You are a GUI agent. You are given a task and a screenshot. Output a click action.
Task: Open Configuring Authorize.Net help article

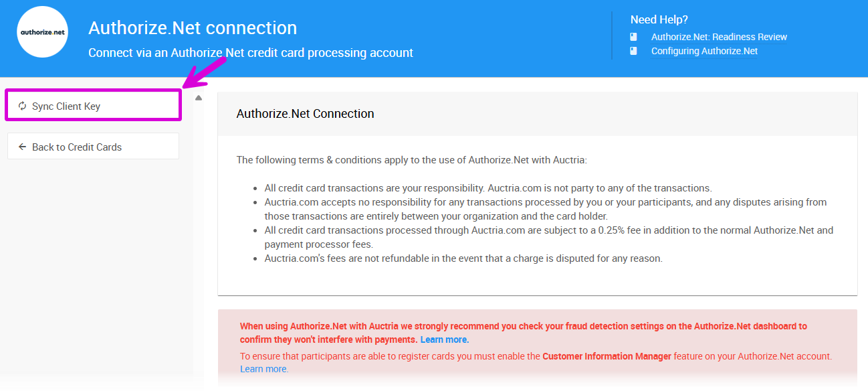pos(704,51)
